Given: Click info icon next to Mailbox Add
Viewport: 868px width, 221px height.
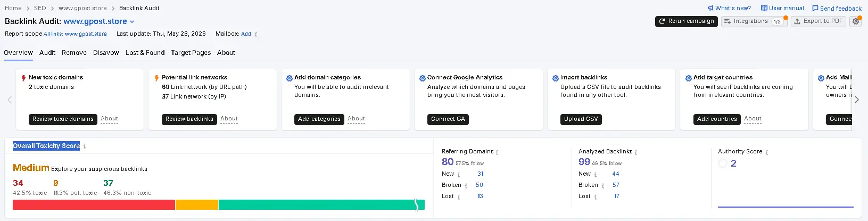Looking at the screenshot, I should click(256, 34).
